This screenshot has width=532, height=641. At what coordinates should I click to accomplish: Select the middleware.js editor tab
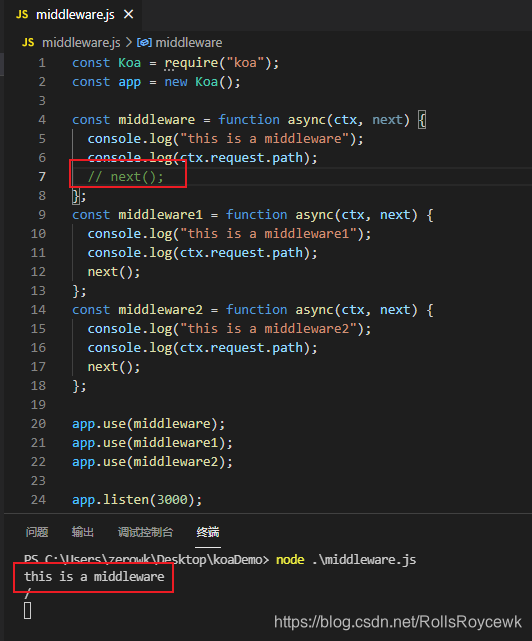[x=74, y=15]
